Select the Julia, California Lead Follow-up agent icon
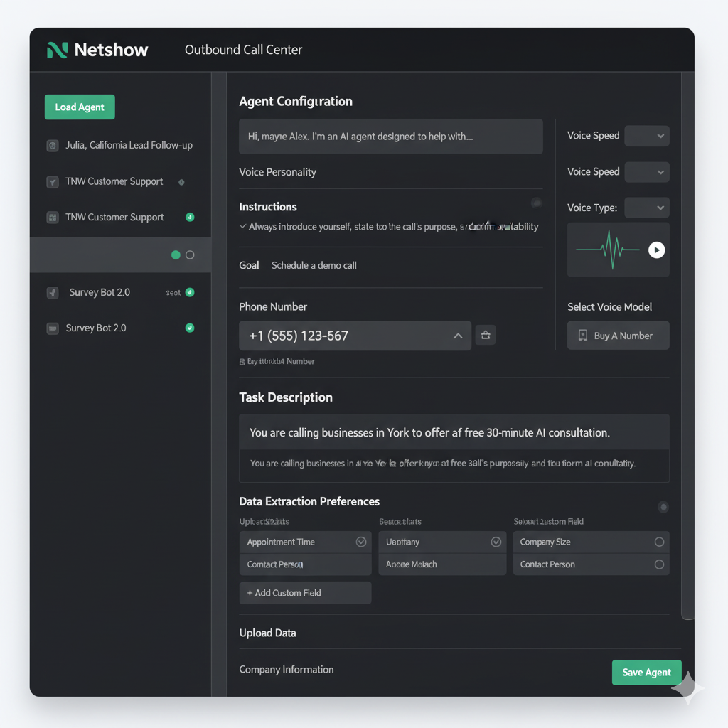Viewport: 728px width, 728px height. (x=53, y=145)
